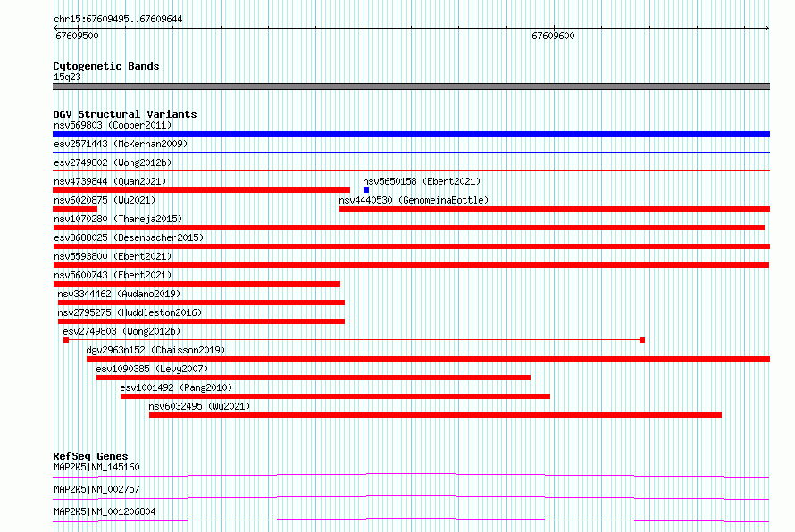Open the nsv3344462 (Audano2019) label
795x532 pixels.
[119, 294]
